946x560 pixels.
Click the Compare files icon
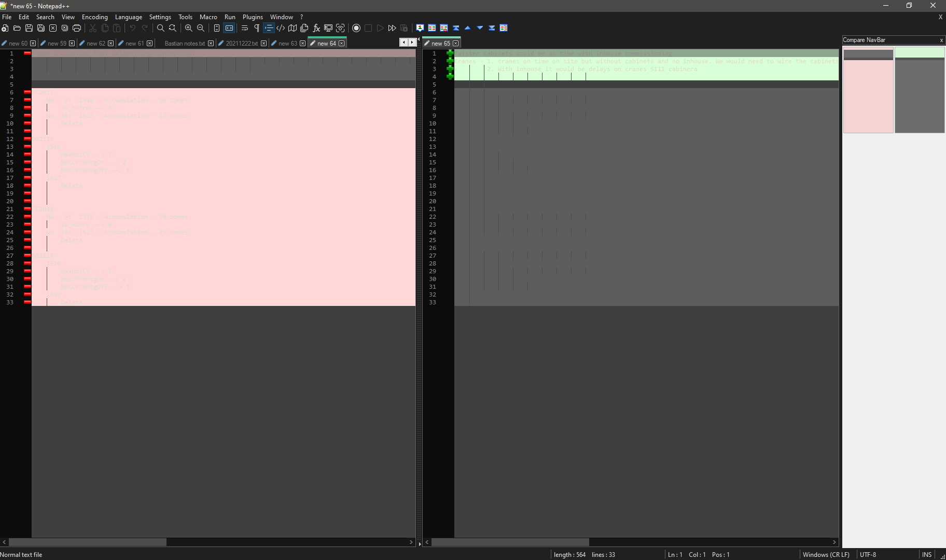[432, 28]
